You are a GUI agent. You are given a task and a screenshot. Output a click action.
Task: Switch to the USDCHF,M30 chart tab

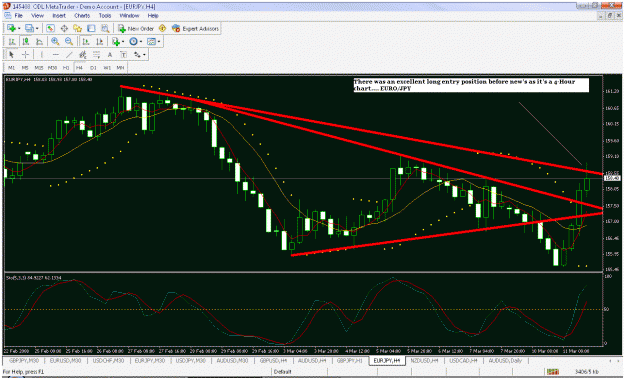108,360
